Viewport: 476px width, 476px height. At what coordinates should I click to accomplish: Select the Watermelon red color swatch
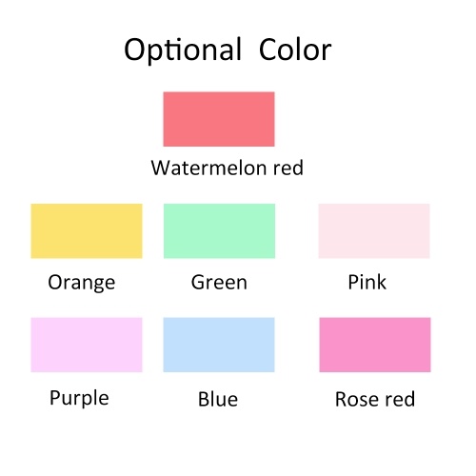pos(219,119)
